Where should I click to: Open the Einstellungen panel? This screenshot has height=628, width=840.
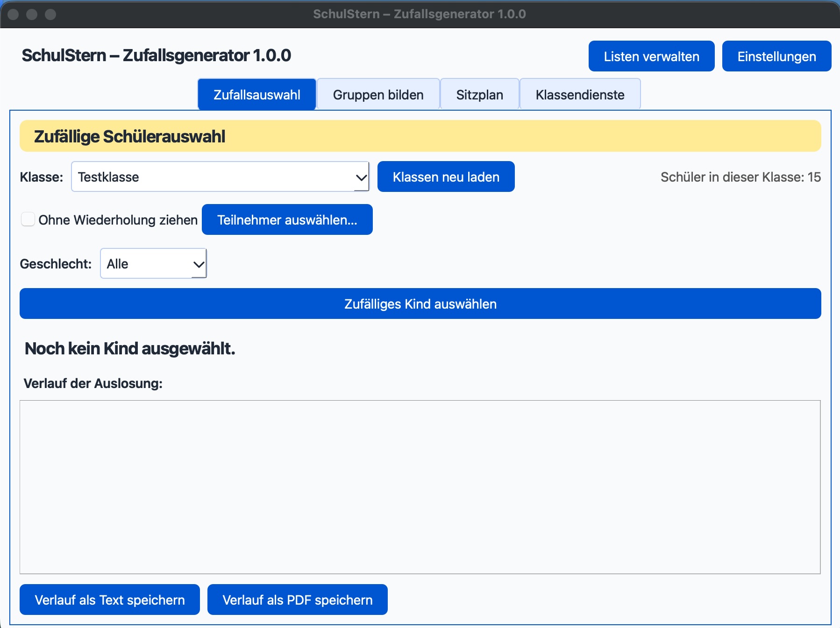pos(776,56)
